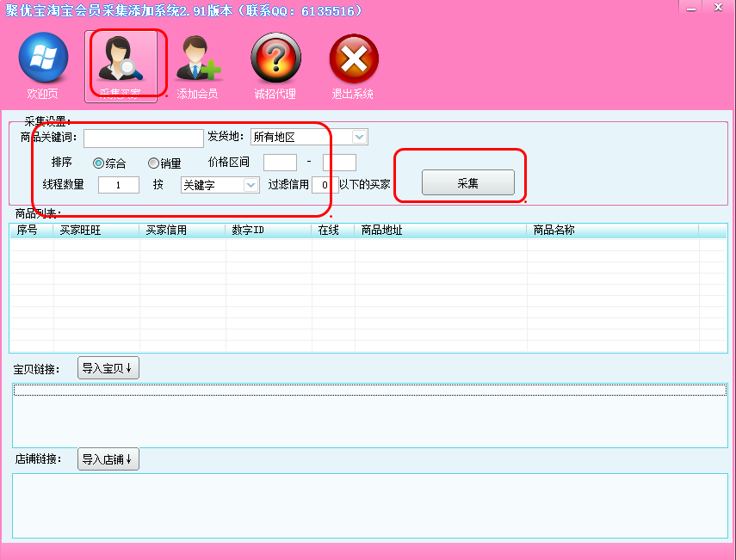Focus the minimum 价格区间 field
The width and height of the screenshot is (736, 560).
[x=281, y=163]
